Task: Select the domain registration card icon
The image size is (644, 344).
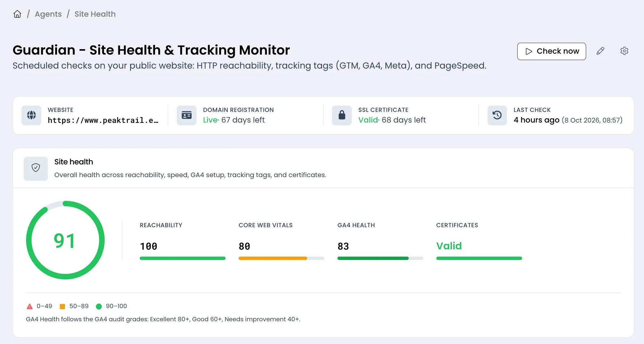Action: (187, 115)
